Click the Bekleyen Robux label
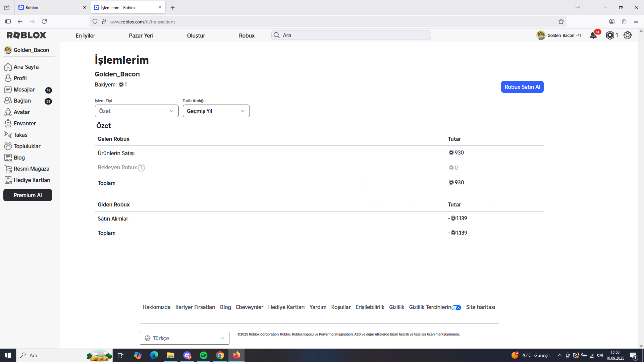This screenshot has height=362, width=644. pyautogui.click(x=117, y=167)
